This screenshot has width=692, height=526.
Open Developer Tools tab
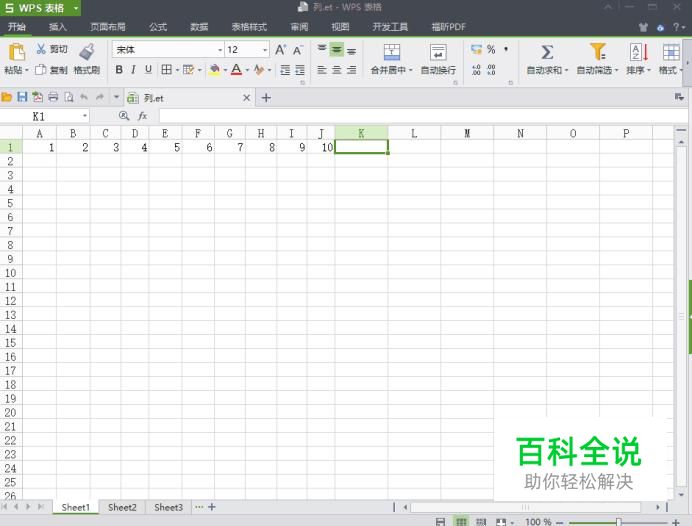pos(390,27)
